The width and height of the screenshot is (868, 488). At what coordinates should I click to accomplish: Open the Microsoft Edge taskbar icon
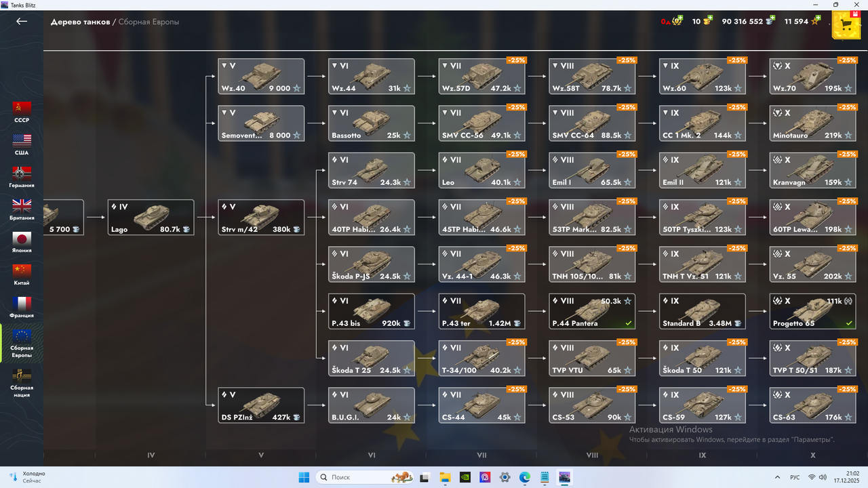[525, 477]
